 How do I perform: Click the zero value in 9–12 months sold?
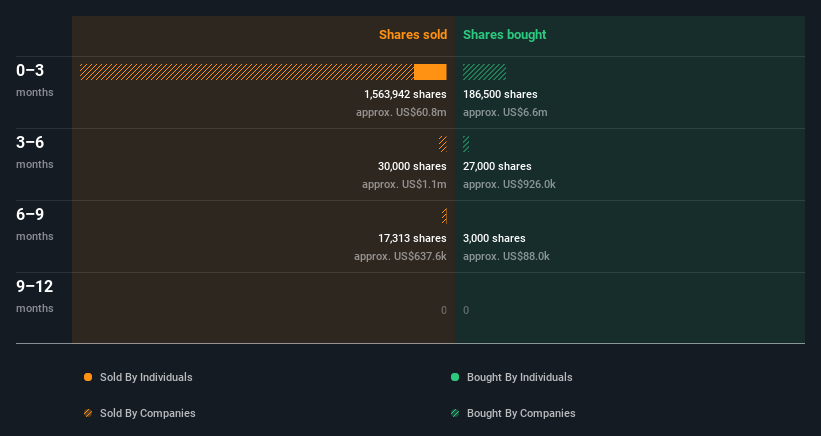coord(443,310)
